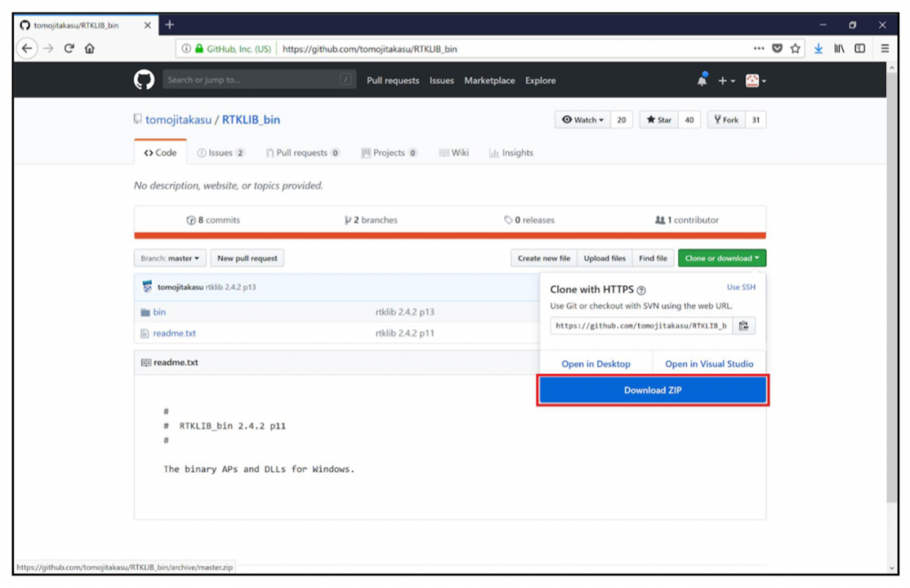The width and height of the screenshot is (910, 588).
Task: Toggle the Firefox sidebar icon
Action: pos(860,49)
